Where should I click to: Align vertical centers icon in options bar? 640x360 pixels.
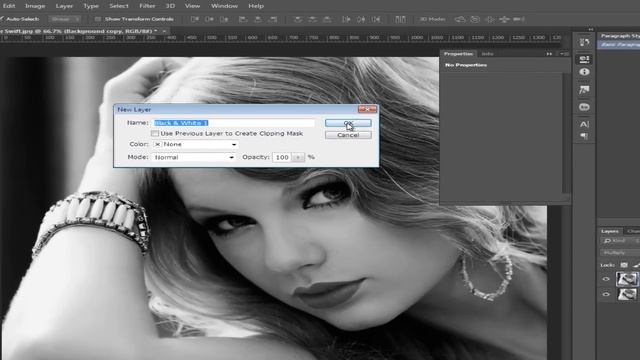click(209, 19)
